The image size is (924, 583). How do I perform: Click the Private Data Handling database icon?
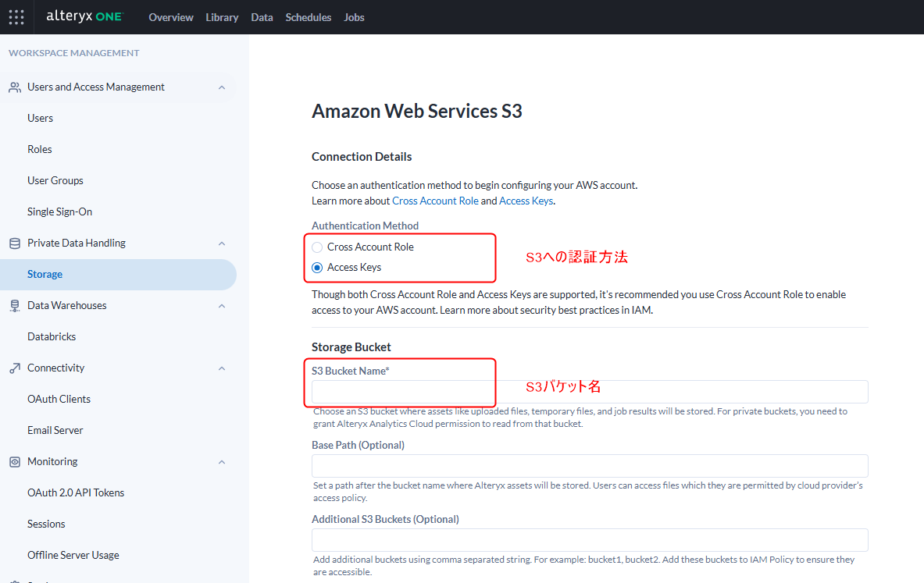[x=15, y=244]
